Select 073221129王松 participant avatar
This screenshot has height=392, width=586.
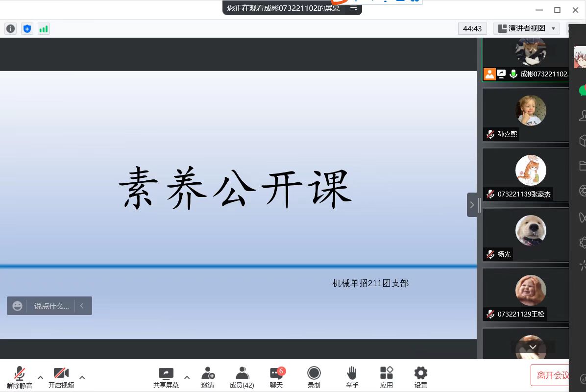pos(531,291)
